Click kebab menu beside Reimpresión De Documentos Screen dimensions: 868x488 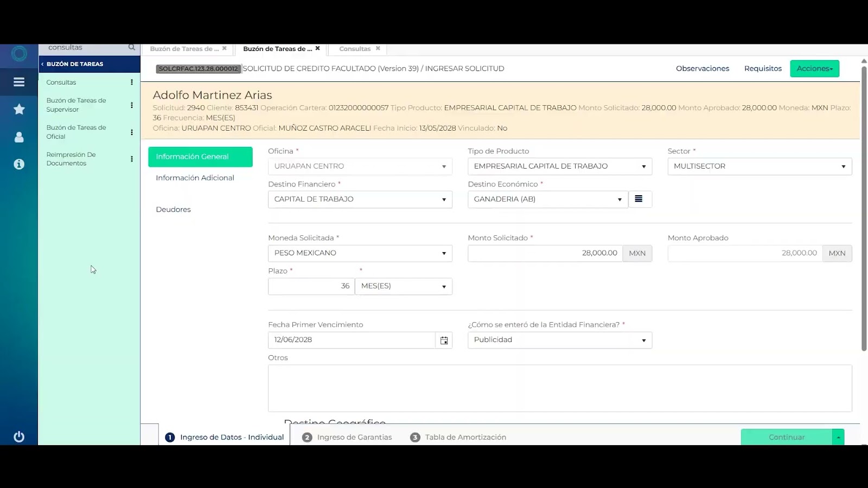[x=131, y=159]
